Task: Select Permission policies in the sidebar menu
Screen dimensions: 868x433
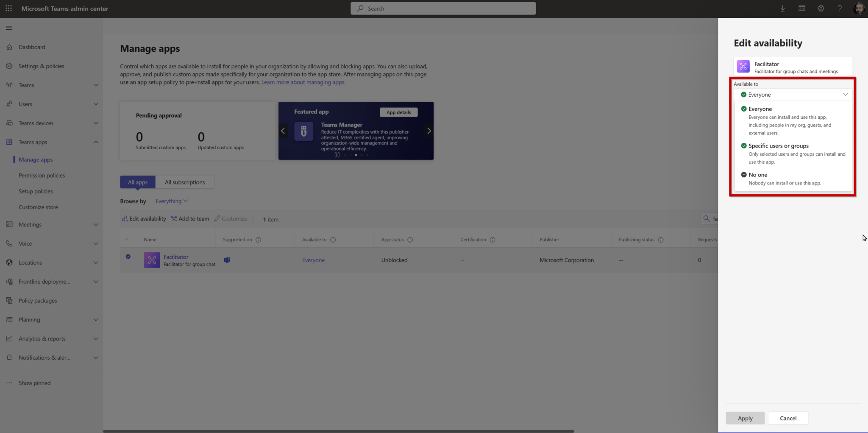Action: 42,175
